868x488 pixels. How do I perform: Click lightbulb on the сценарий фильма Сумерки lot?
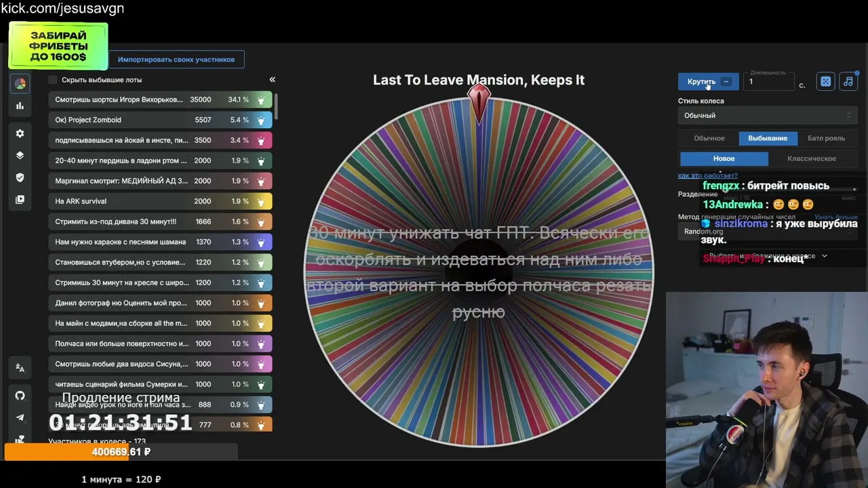(x=262, y=384)
